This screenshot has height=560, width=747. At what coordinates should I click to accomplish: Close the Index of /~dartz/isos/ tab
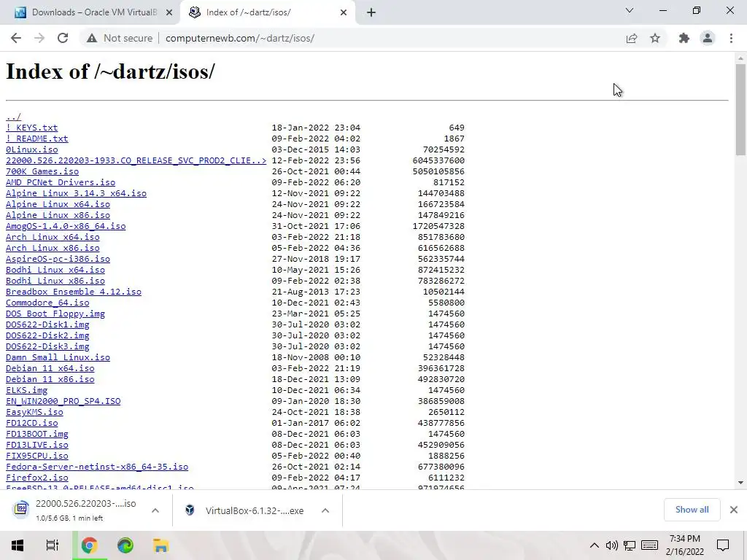(344, 12)
